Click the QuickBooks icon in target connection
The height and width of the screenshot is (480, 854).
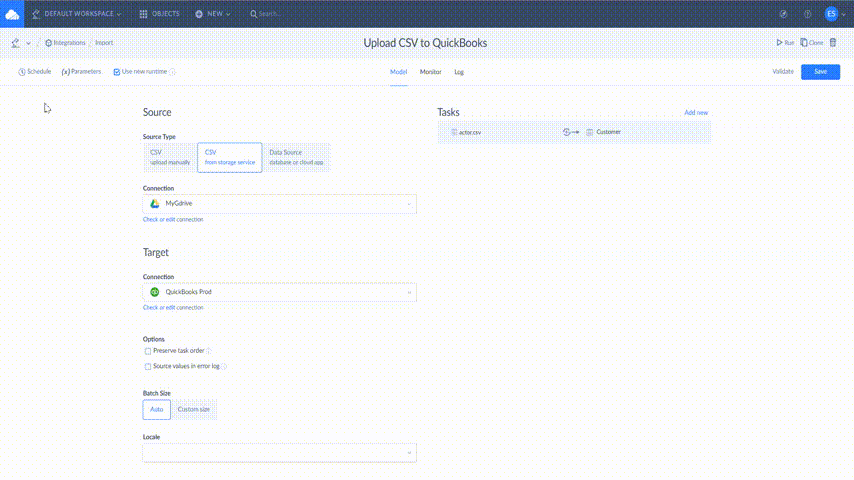pyautogui.click(x=155, y=292)
